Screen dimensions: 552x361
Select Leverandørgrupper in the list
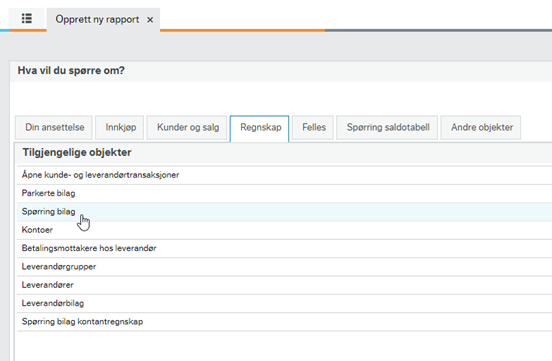(284, 267)
